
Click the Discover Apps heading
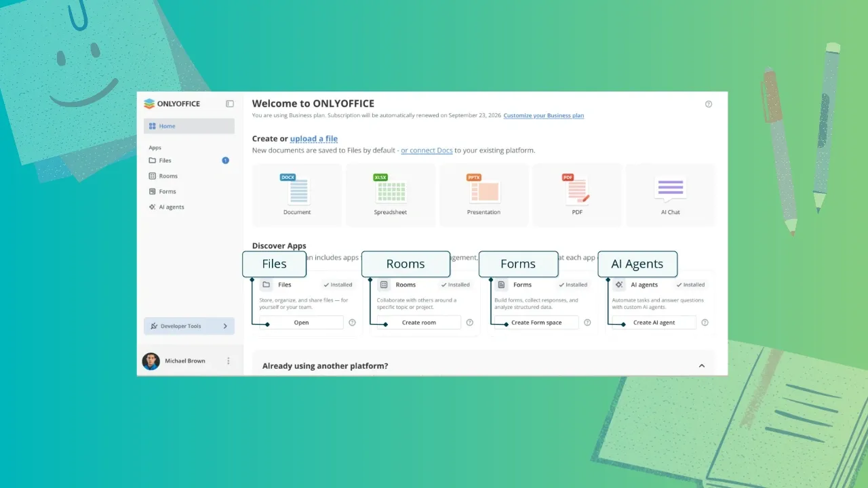(279, 246)
